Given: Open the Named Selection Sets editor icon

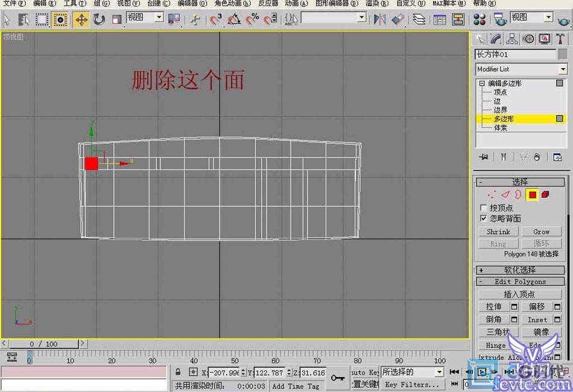Looking at the screenshot, I should click(x=291, y=19).
